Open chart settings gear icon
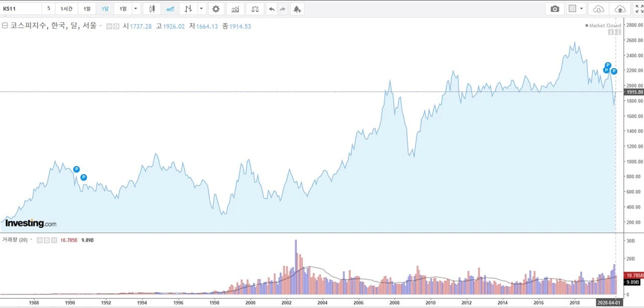This screenshot has width=644, height=308. [x=216, y=9]
